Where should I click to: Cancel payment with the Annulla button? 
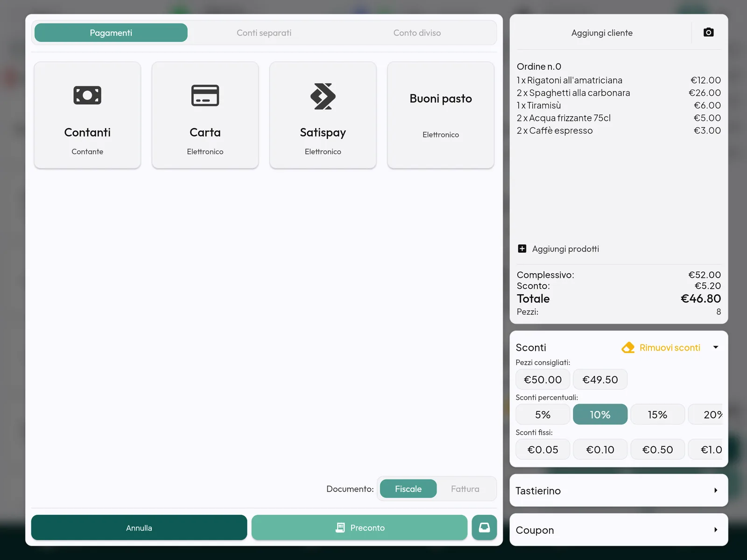139,527
